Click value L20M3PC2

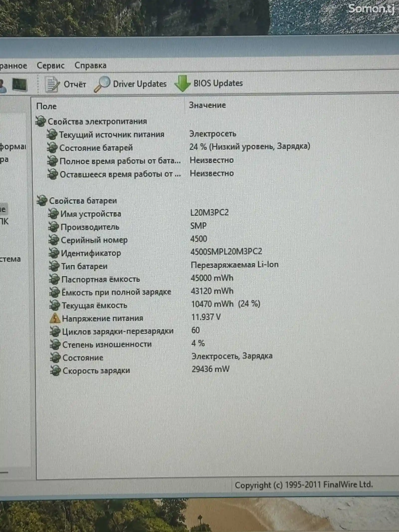pyautogui.click(x=209, y=213)
